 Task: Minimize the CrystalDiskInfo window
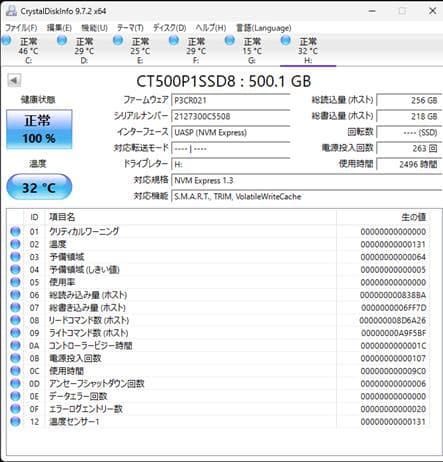[x=372, y=11]
